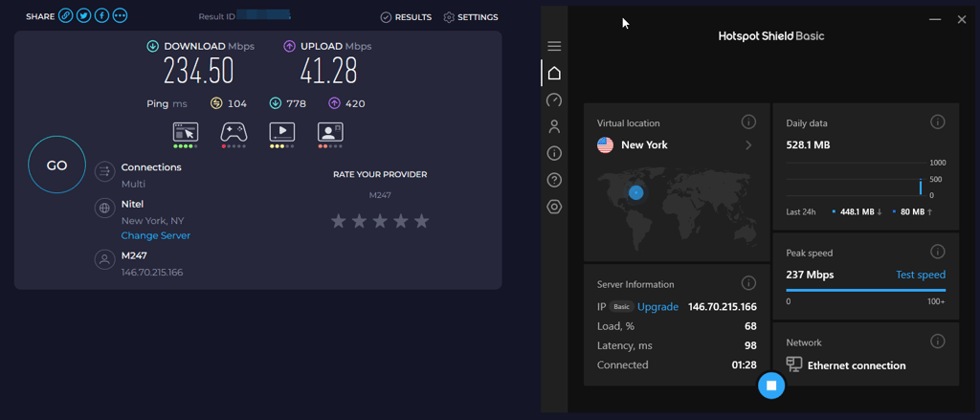Open the help question mark section in sidebar
The height and width of the screenshot is (420, 980).
(554, 180)
